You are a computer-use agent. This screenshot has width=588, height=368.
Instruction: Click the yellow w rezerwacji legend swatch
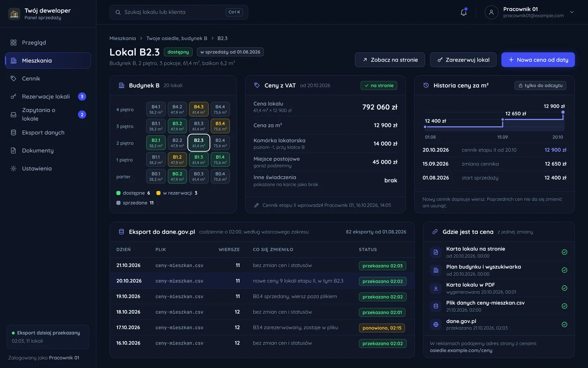[x=158, y=193]
